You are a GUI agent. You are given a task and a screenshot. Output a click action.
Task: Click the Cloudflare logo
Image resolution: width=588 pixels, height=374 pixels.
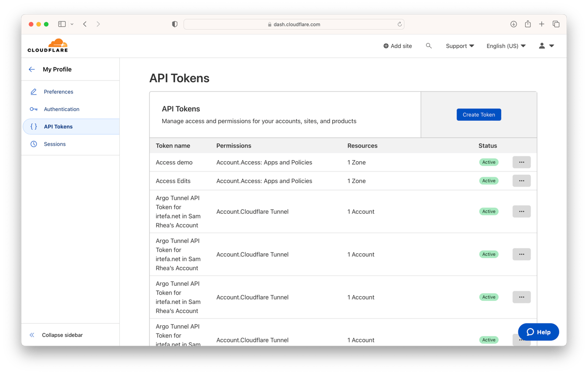tap(48, 45)
